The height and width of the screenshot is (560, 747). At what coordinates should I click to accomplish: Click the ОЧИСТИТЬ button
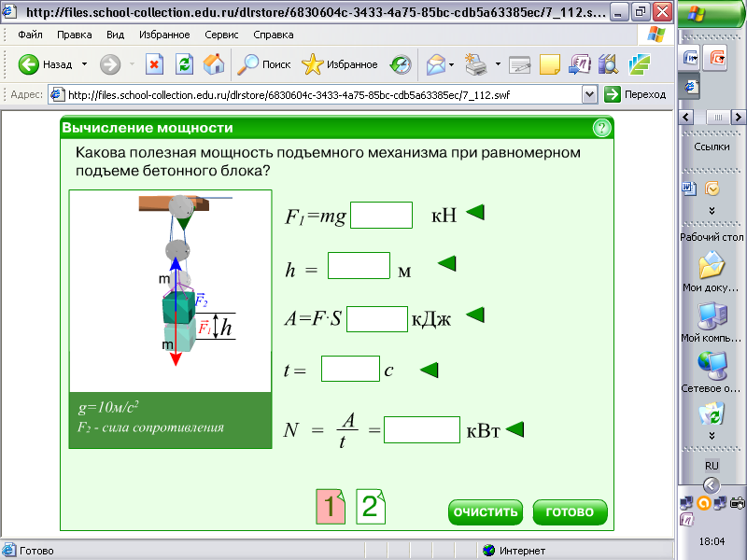[485, 511]
